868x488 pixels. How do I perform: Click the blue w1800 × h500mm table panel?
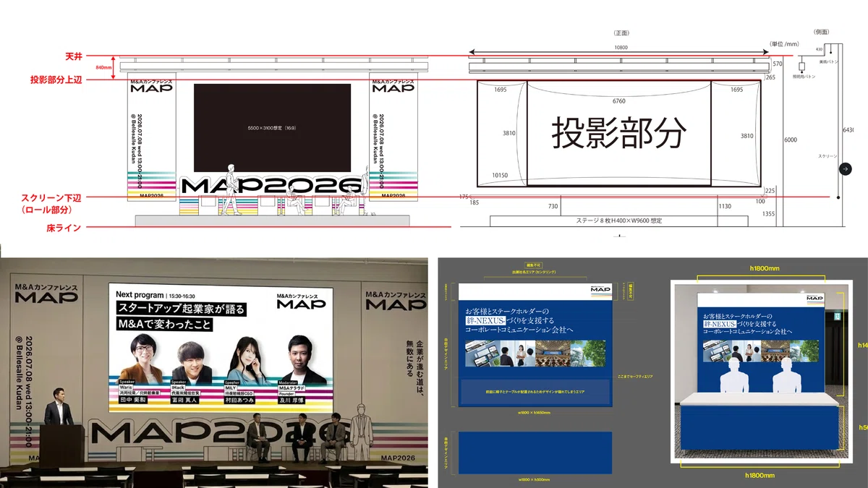[x=536, y=452]
